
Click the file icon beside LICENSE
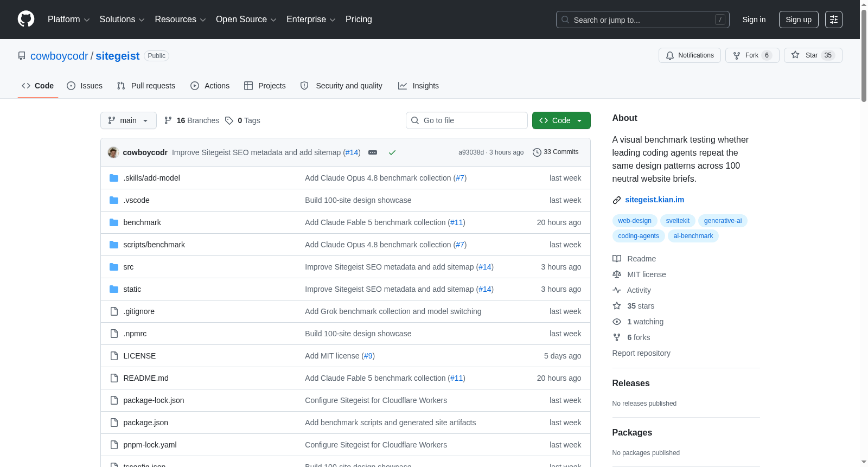(x=114, y=356)
